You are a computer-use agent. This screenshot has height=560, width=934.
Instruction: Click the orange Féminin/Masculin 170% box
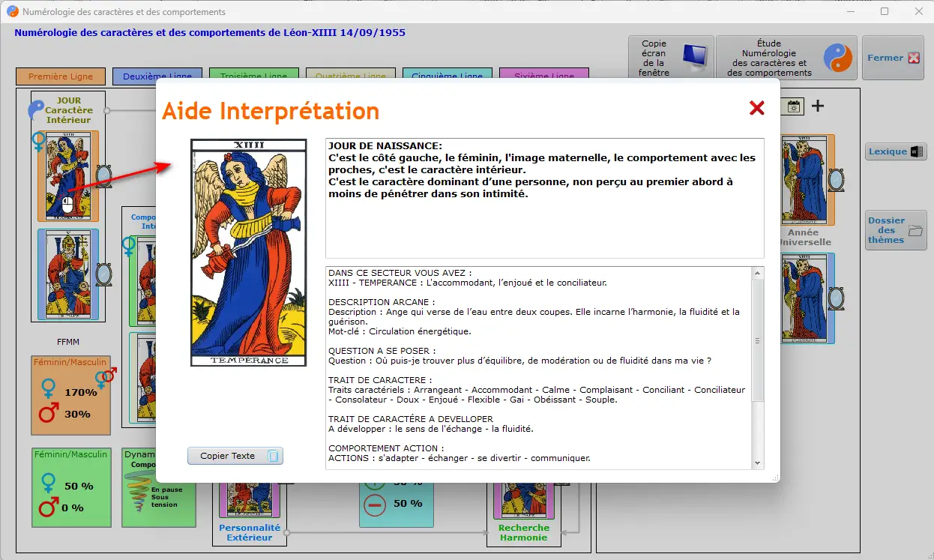70,395
